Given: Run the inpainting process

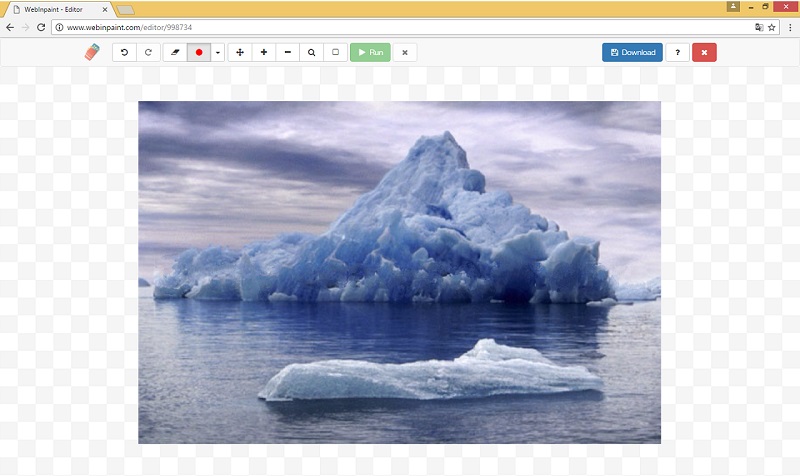Looking at the screenshot, I should point(370,52).
